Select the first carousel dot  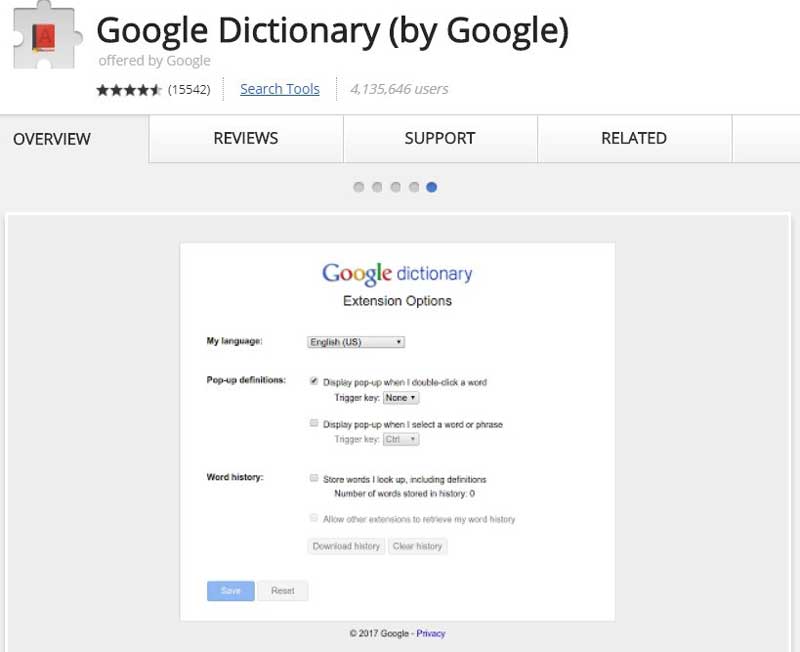point(359,187)
